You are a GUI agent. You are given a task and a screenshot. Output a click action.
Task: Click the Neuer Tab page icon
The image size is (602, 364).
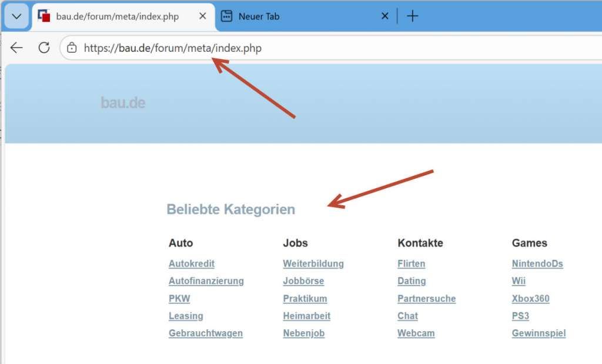point(226,16)
